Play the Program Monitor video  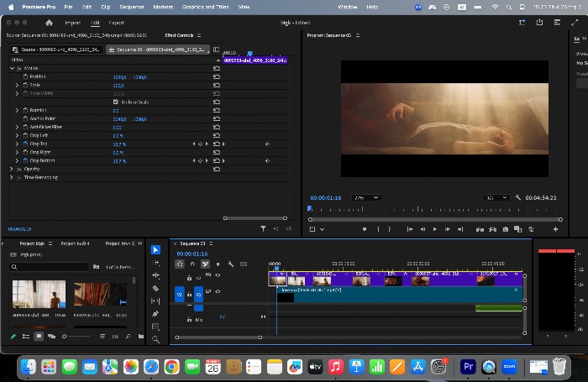[x=434, y=229]
